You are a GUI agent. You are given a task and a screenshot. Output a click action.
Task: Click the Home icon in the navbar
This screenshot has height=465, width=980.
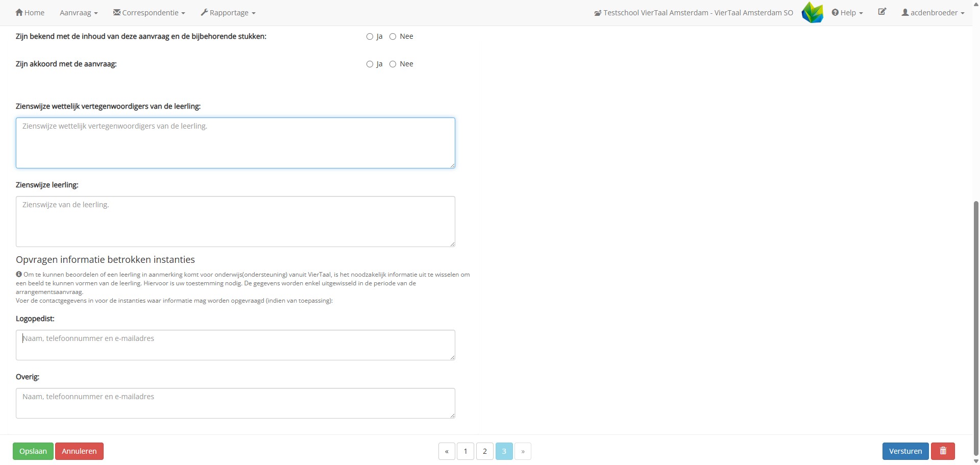click(19, 12)
